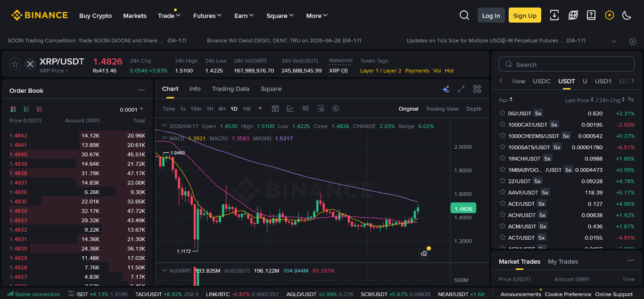644x299 pixels.
Task: Click the pair search field
Action: [x=567, y=65]
